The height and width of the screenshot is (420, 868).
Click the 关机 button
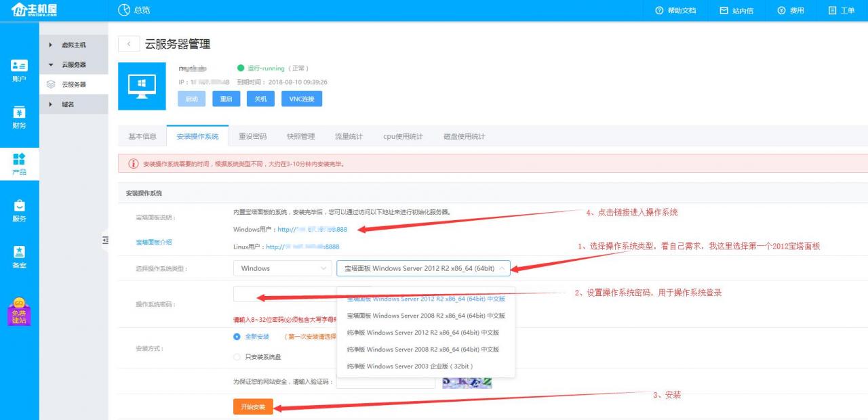tap(260, 99)
